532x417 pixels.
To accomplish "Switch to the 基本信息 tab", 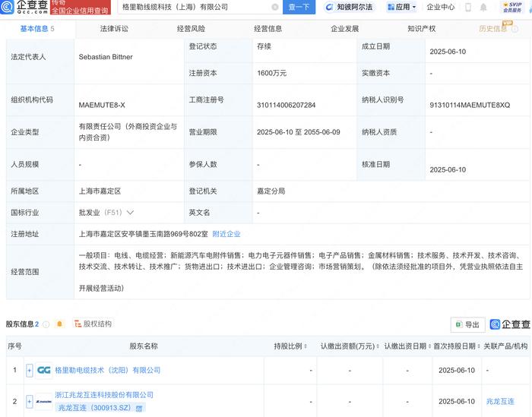I will [x=37, y=29].
